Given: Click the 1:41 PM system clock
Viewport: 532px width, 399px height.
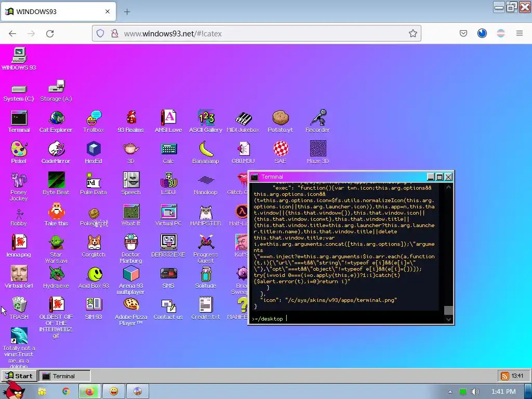Looking at the screenshot, I should click(x=503, y=392).
